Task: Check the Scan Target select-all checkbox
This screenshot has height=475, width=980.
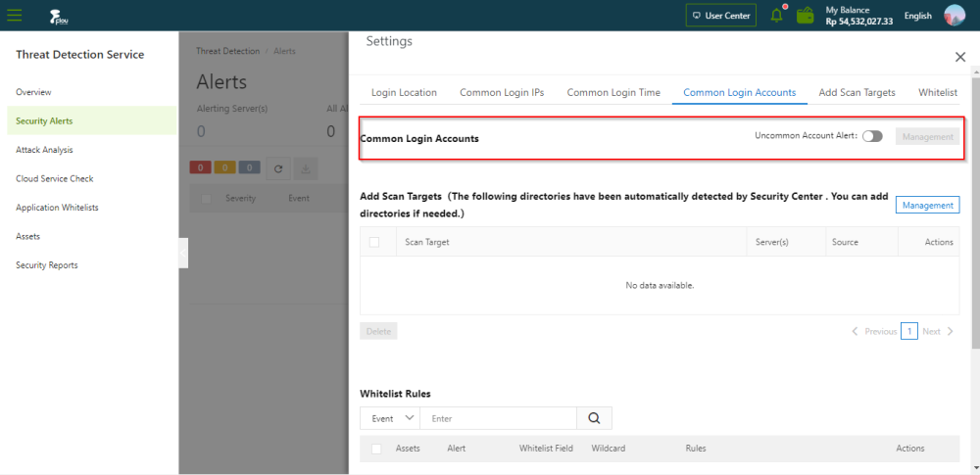Action: [x=374, y=242]
